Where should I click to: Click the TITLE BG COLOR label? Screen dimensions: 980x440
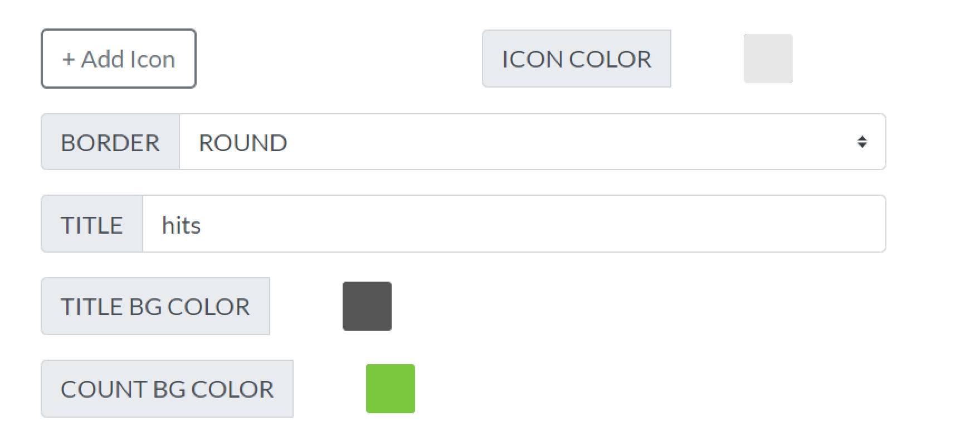tap(155, 307)
